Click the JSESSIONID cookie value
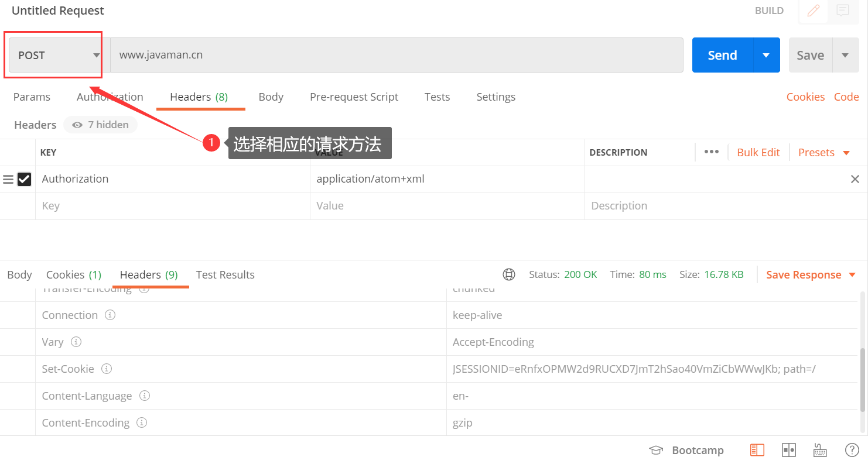Screen dimensions: 868x457 pos(634,369)
